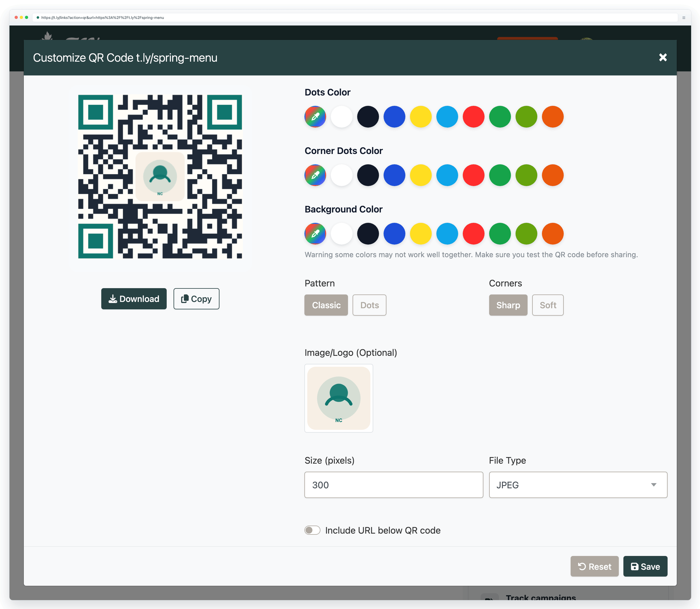Choose olive green for Corner Dots Color
The height and width of the screenshot is (609, 700).
click(526, 175)
